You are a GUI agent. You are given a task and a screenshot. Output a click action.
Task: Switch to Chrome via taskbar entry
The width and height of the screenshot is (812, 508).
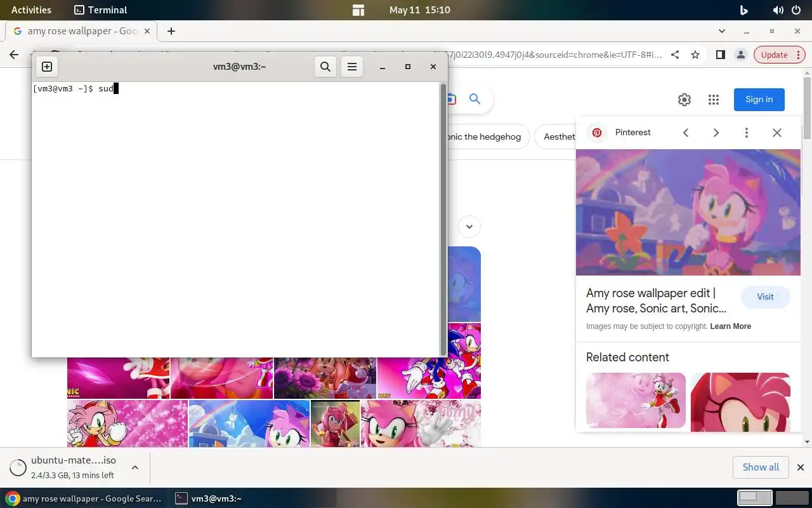pyautogui.click(x=84, y=498)
